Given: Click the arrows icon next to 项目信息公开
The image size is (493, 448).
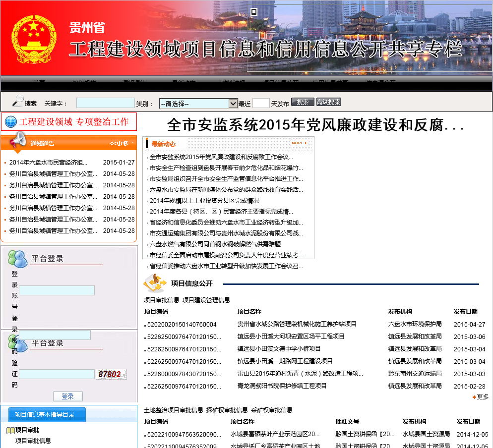Looking at the screenshot, I should 155,282.
